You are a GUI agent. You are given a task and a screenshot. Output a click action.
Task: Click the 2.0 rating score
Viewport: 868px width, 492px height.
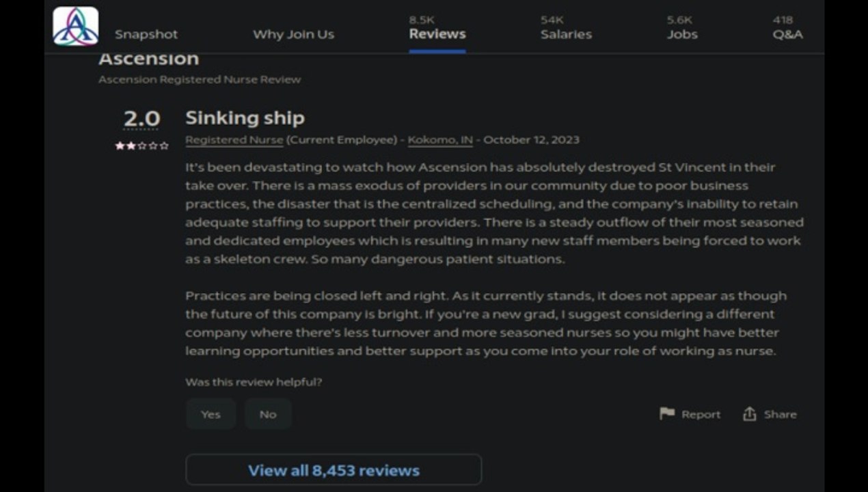(141, 119)
